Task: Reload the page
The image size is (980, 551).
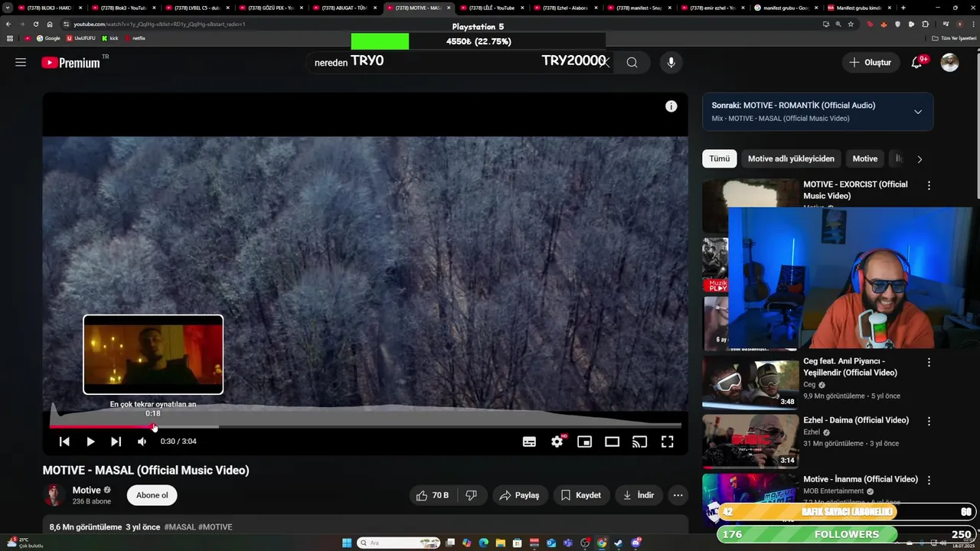Action: 35,24
